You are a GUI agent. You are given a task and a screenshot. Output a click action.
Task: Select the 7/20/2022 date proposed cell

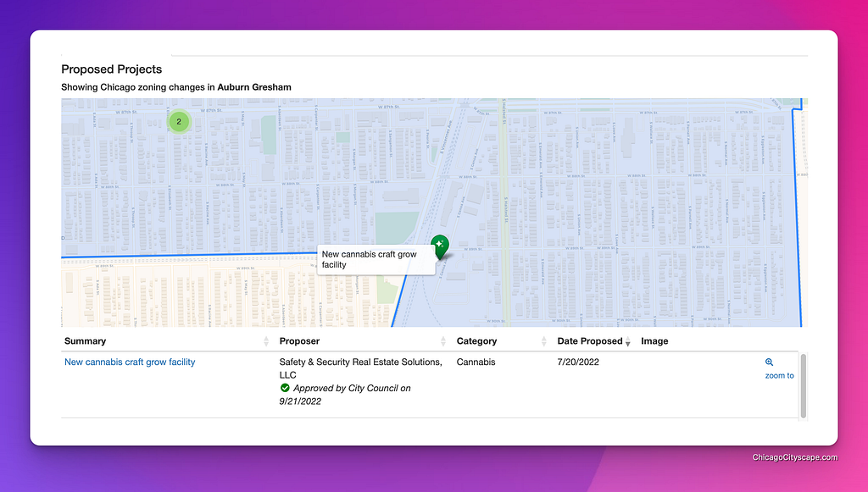pos(578,362)
